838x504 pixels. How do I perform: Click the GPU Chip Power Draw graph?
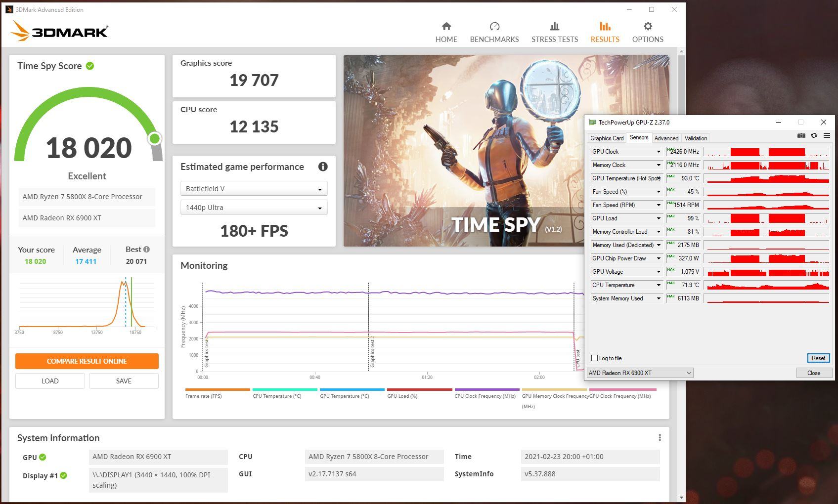point(766,258)
